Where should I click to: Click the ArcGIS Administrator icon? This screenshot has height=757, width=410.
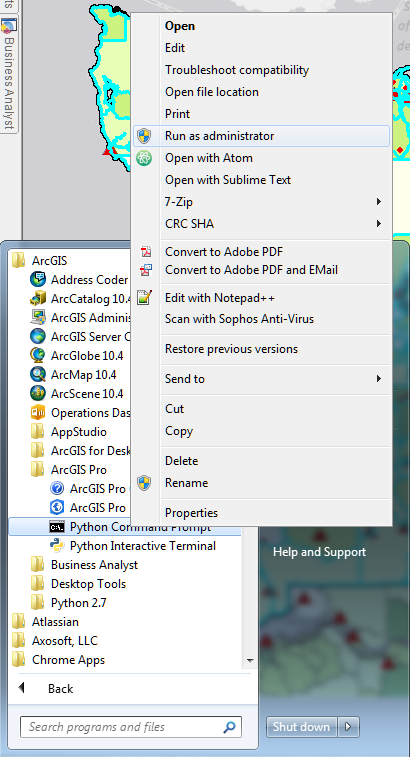tap(38, 318)
